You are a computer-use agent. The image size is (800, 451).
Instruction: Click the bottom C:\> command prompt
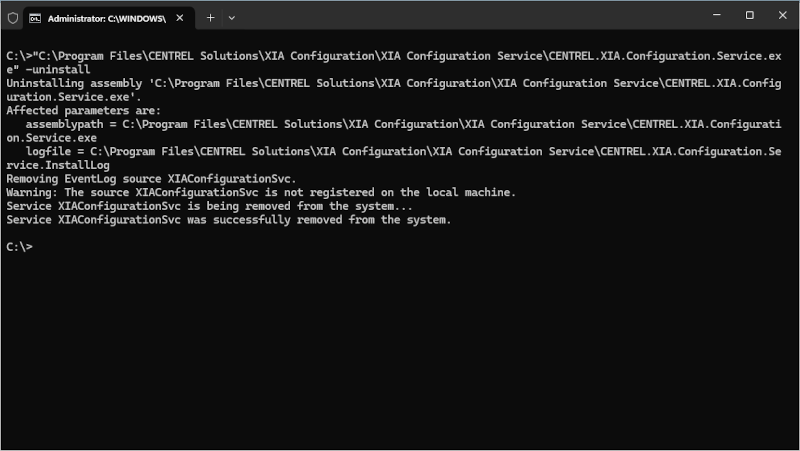tap(20, 247)
